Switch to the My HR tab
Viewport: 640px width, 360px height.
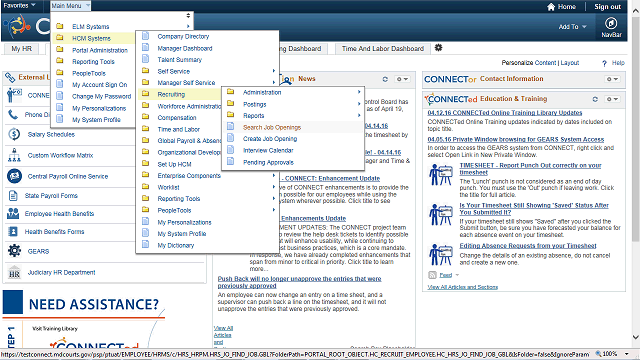(21, 49)
